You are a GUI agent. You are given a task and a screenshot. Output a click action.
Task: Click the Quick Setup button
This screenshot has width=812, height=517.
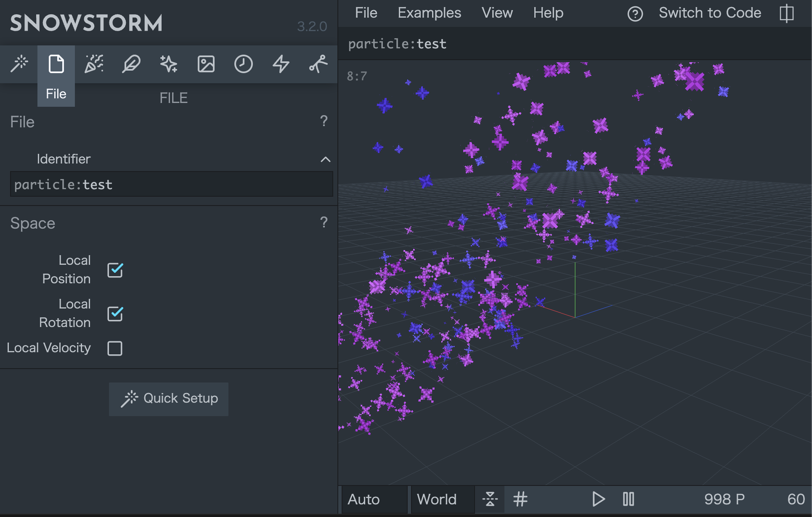[x=169, y=399]
